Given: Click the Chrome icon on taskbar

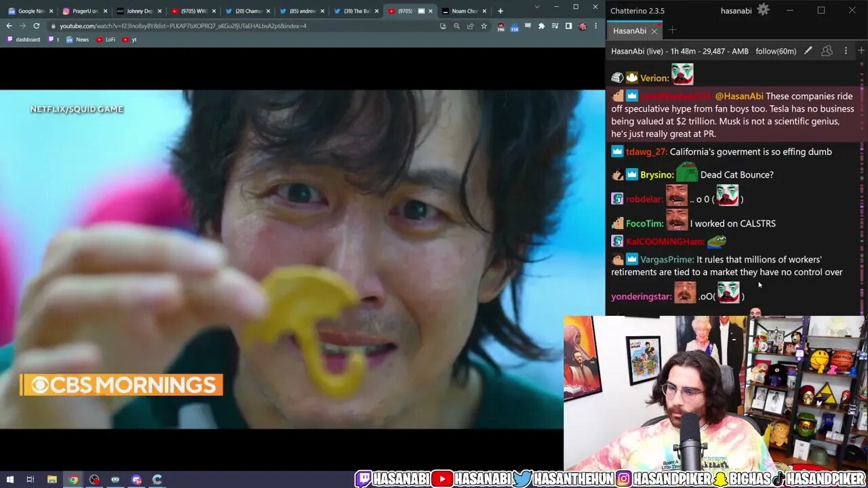Looking at the screenshot, I should coord(73,479).
